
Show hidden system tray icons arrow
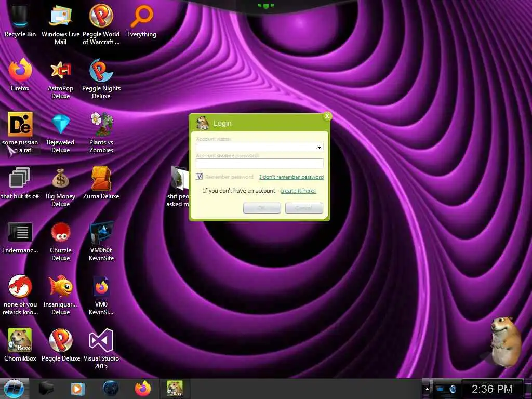427,389
